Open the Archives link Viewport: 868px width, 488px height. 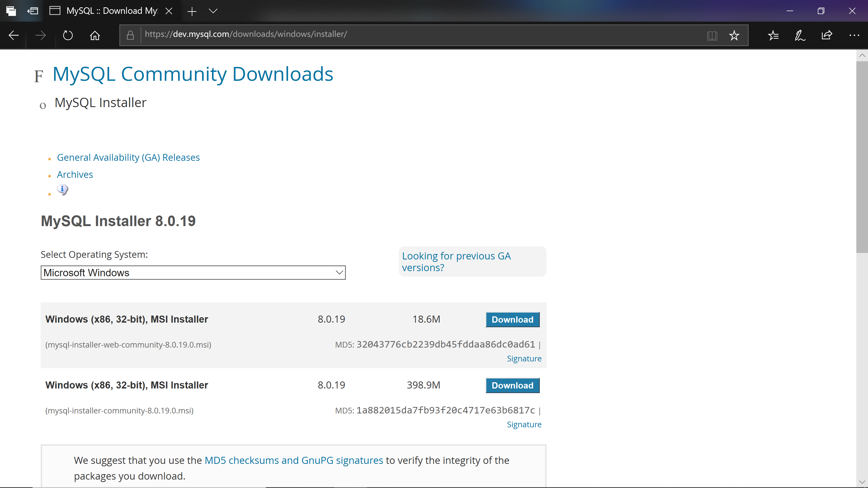75,174
